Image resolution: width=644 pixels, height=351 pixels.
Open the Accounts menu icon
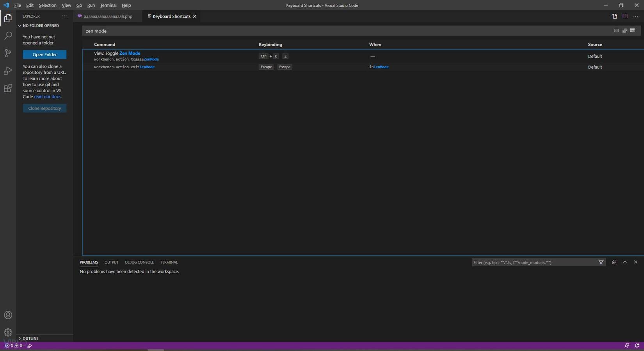pyautogui.click(x=8, y=315)
